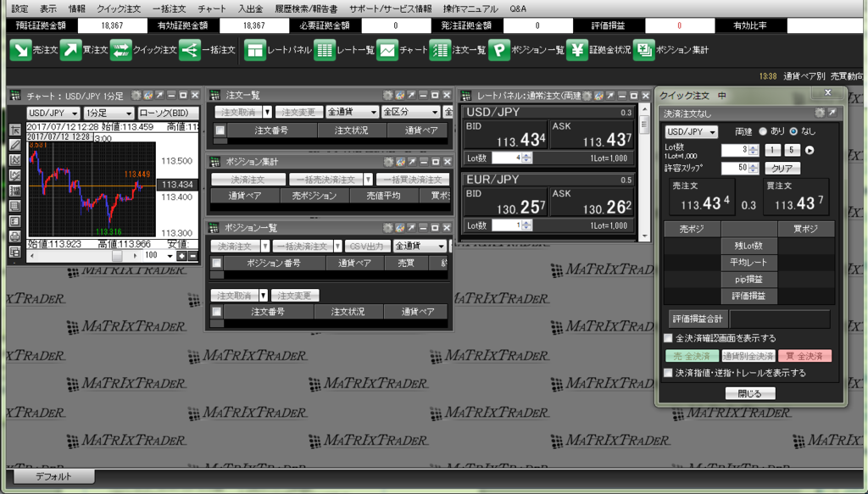Click the chart window pop-out arrow icon

tap(159, 96)
